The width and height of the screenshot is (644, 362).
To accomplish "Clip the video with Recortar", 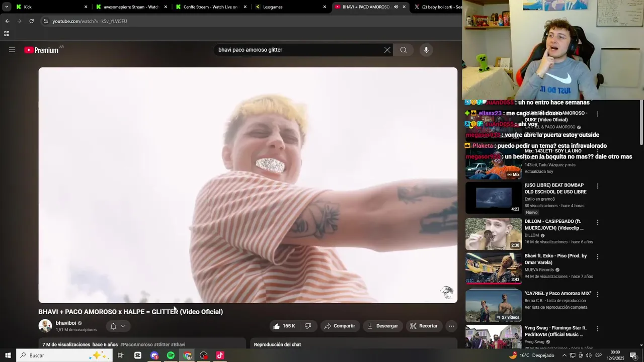I will (x=424, y=326).
